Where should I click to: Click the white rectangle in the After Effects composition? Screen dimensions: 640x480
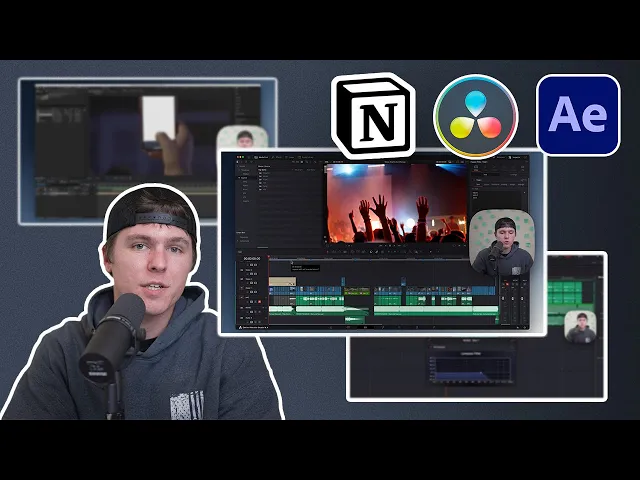click(158, 118)
